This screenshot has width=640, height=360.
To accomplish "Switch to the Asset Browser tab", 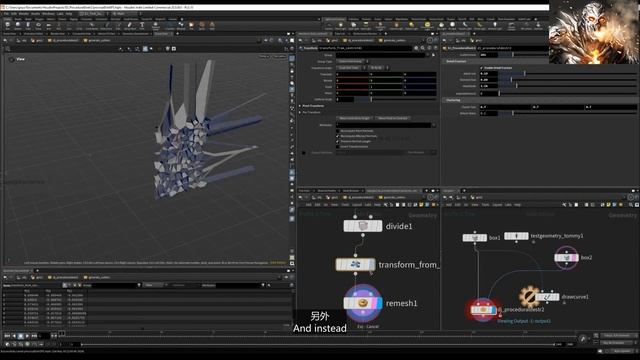I will (351, 191).
